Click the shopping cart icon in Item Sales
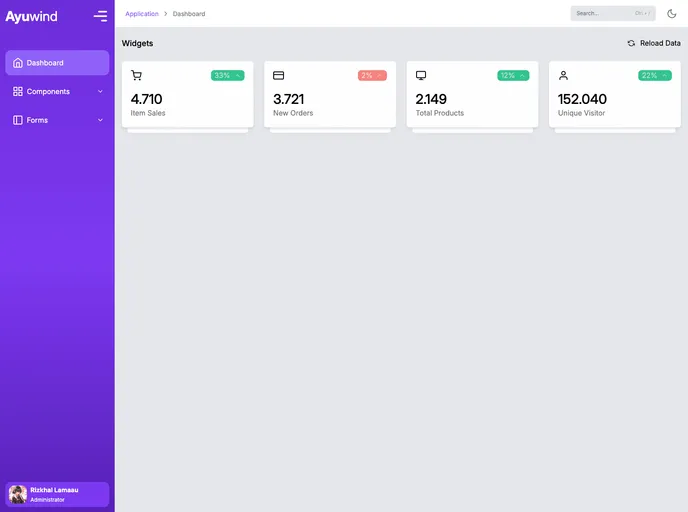Viewport: 688px width, 512px height. 136,75
